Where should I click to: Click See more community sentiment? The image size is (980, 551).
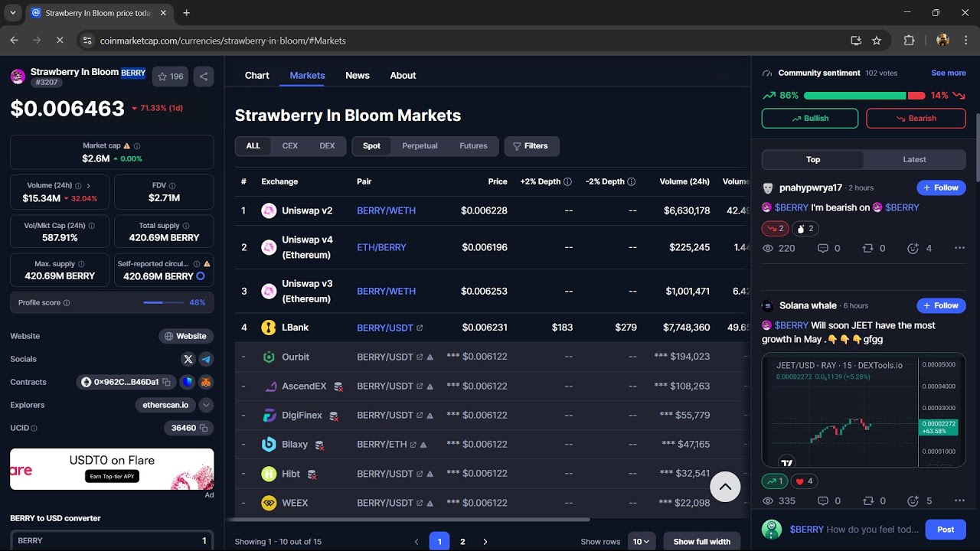point(949,73)
